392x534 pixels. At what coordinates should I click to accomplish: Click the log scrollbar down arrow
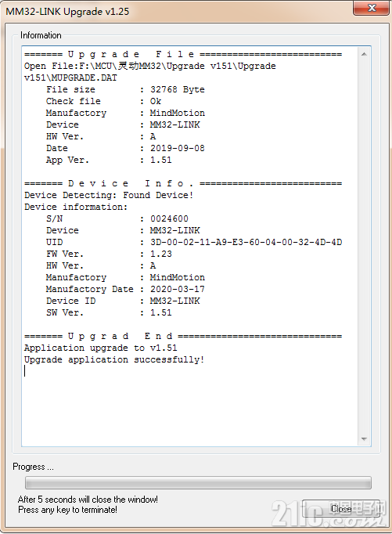(x=364, y=439)
